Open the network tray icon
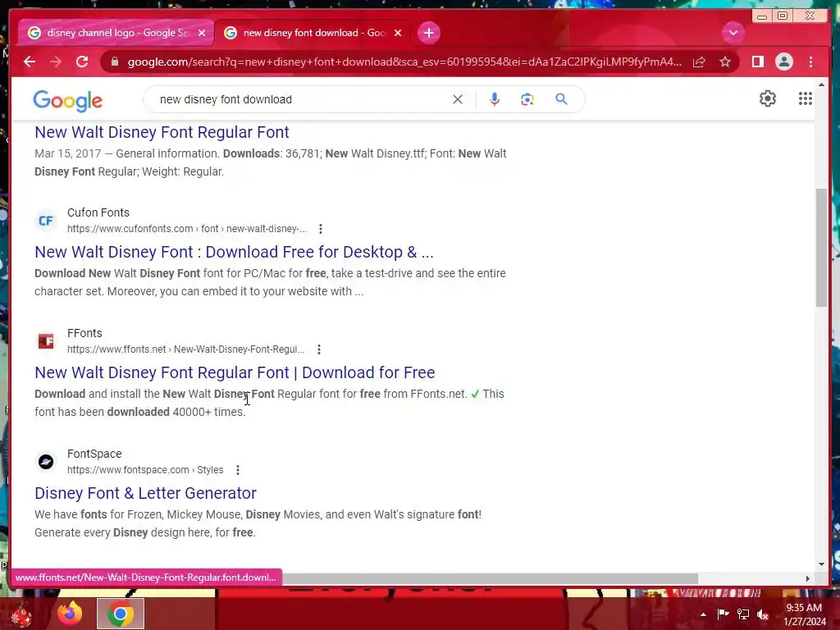 pyautogui.click(x=743, y=614)
